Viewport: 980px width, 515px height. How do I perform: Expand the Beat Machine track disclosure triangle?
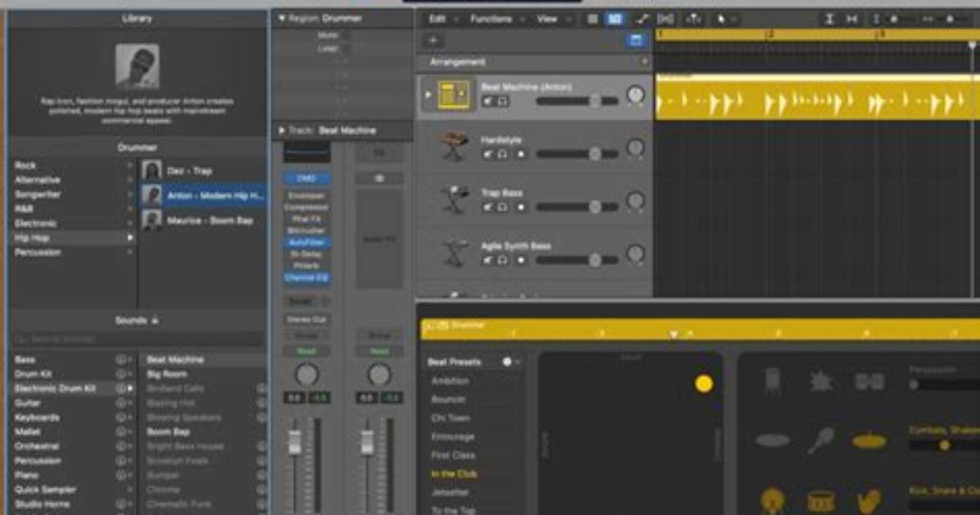[x=428, y=95]
